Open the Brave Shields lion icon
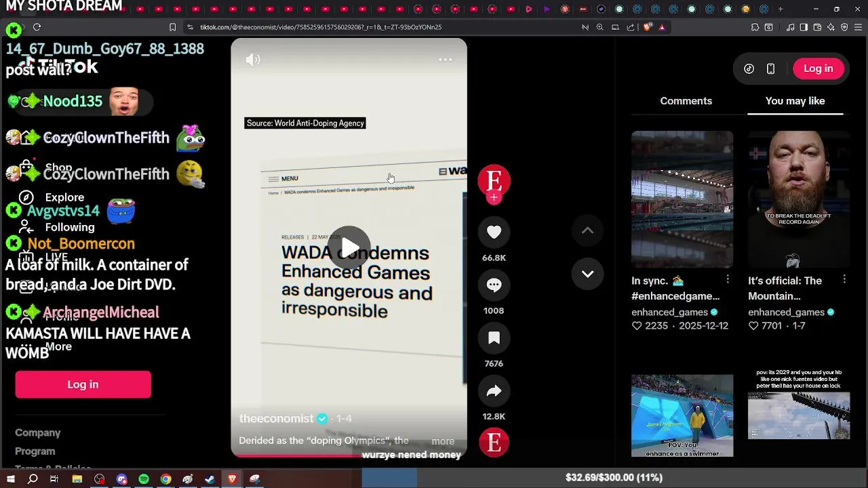 point(647,27)
